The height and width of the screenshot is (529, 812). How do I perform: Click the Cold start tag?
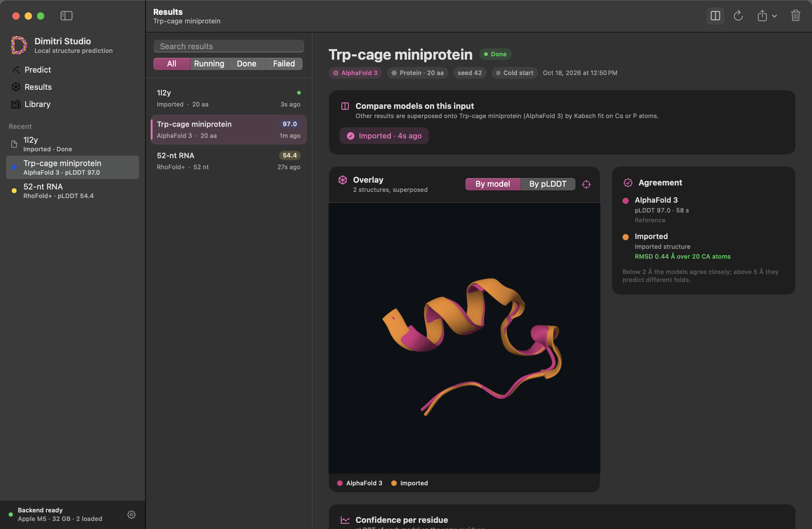515,73
